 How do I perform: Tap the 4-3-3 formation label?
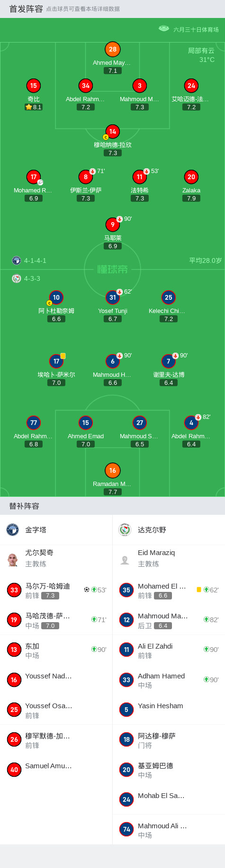32,278
